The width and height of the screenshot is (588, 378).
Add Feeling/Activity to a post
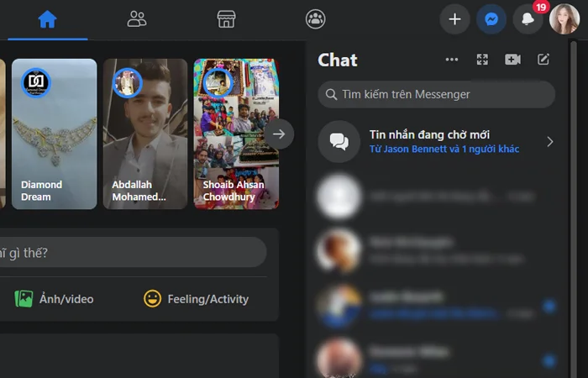click(196, 299)
